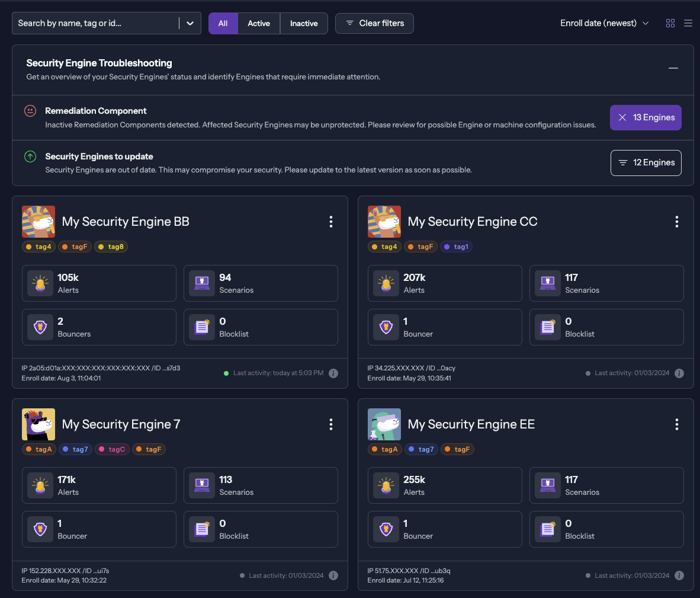Switch to list view layout icon
The image size is (700, 598).
[688, 23]
